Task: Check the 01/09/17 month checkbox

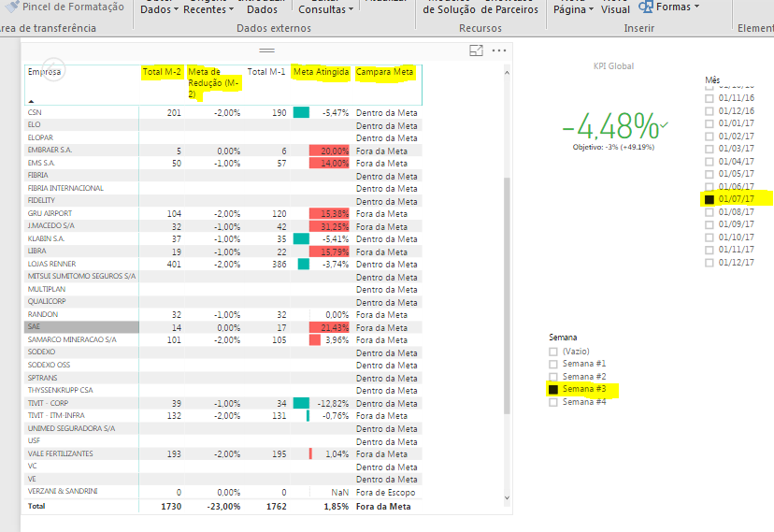Action: tap(709, 224)
